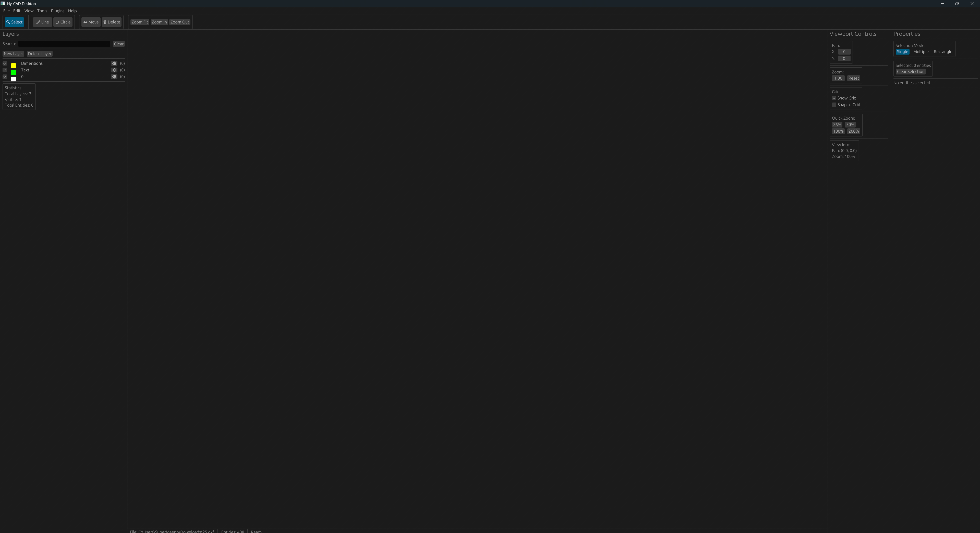The height and width of the screenshot is (533, 980).
Task: Click the layer Search input field
Action: [x=64, y=44]
